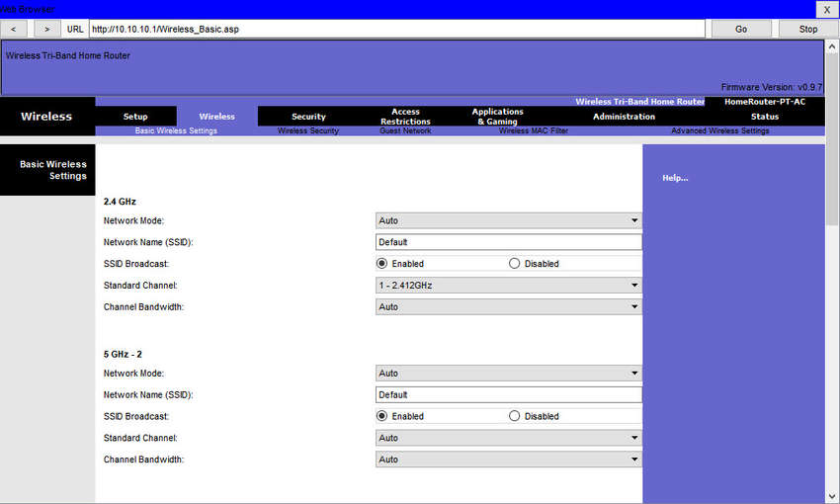Image resolution: width=840 pixels, height=504 pixels.
Task: Close the Web Browser window
Action: point(826,10)
